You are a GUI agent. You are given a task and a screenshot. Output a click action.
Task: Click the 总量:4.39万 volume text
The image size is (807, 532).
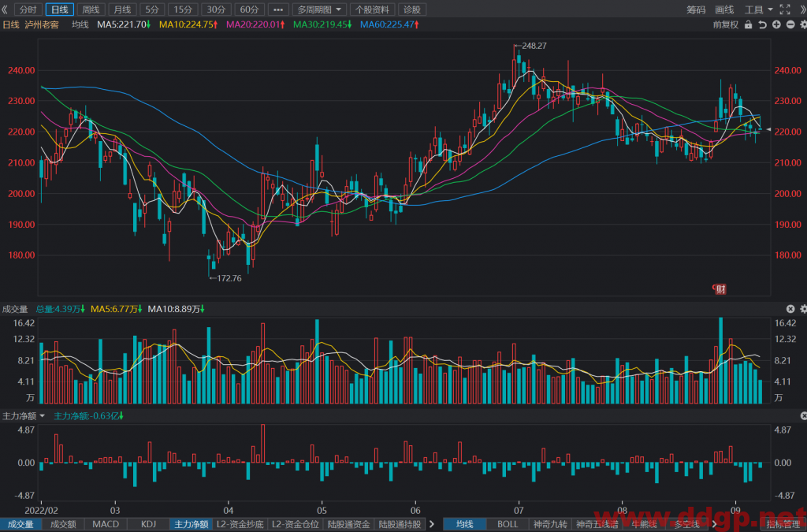click(x=60, y=309)
